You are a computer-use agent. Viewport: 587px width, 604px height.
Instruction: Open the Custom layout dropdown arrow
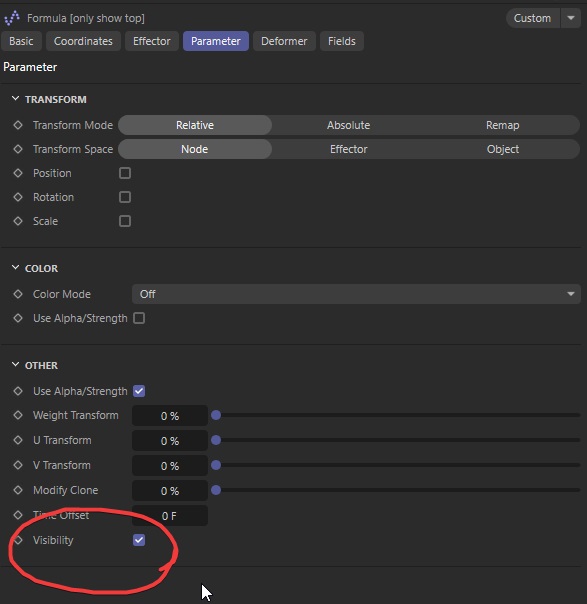tap(571, 18)
